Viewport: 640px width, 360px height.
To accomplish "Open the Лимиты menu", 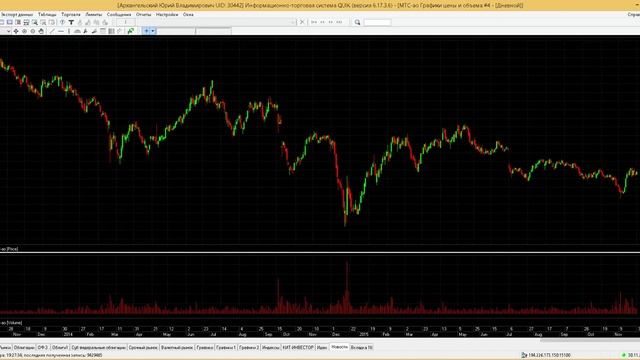I will (93, 14).
